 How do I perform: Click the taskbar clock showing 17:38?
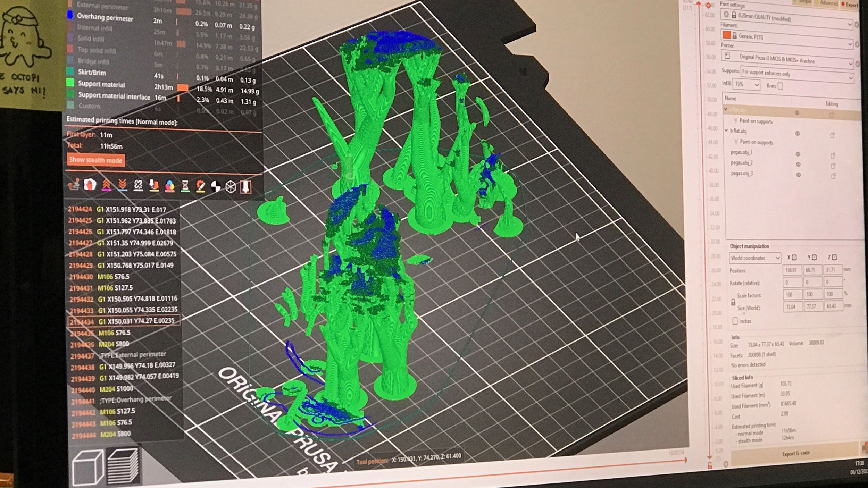859,464
